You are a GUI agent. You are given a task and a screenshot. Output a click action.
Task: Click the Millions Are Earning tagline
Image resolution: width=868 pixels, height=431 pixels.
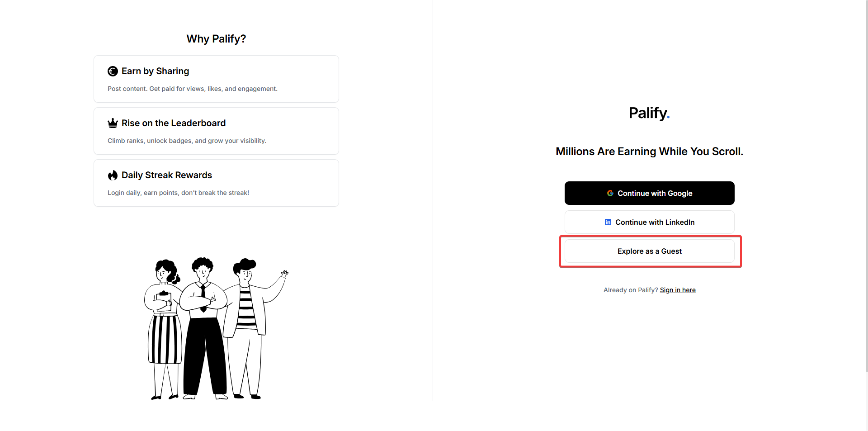[649, 152]
